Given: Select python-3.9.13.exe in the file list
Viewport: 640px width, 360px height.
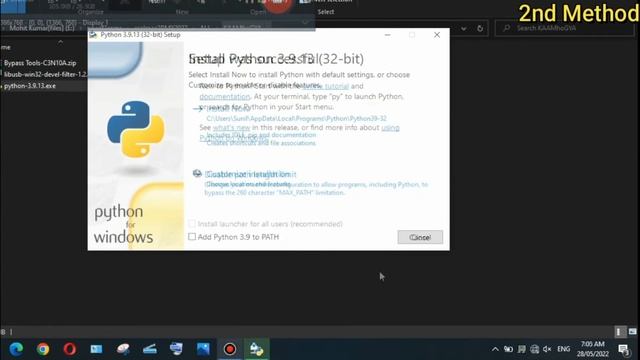Looking at the screenshot, I should (30, 86).
